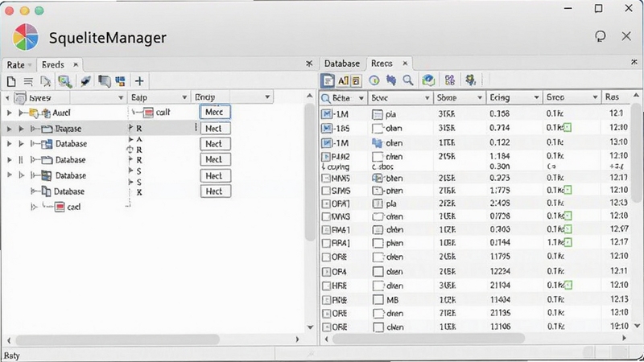The image size is (644, 362).
Task: Click the records table vertical scrollbar
Action: coord(636,152)
